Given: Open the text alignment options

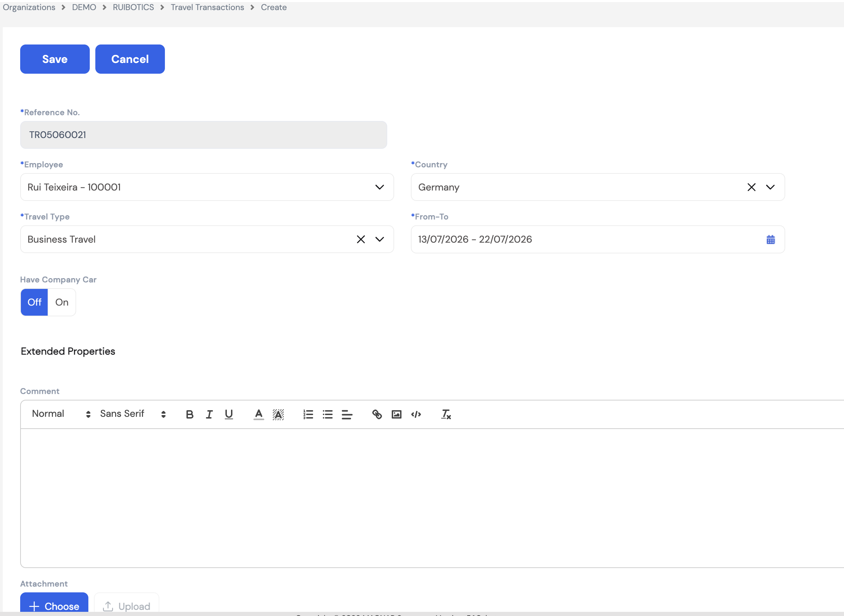Looking at the screenshot, I should coord(347,414).
